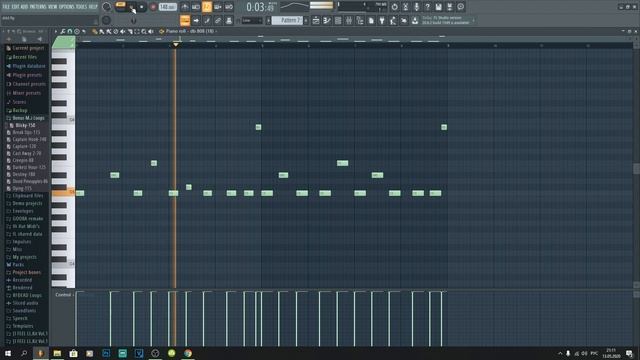The width and height of the screenshot is (640, 360).
Task: Select the Blinky 150 file
Action: (x=25, y=125)
